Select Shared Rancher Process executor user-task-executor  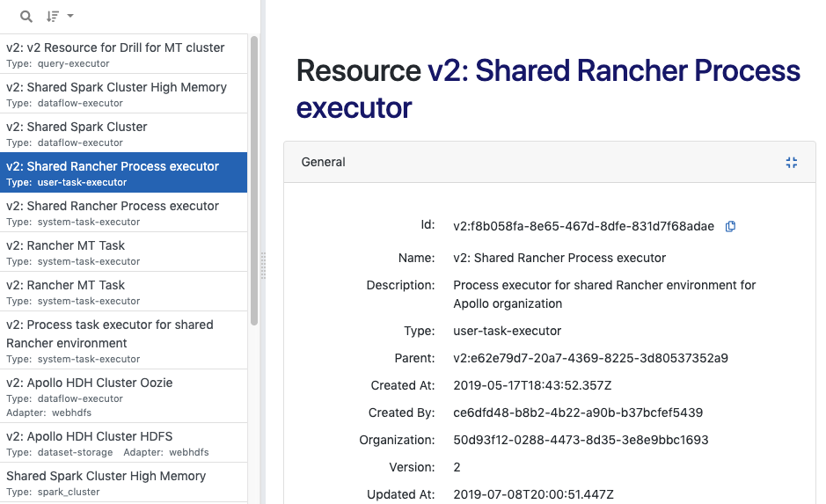pos(123,172)
